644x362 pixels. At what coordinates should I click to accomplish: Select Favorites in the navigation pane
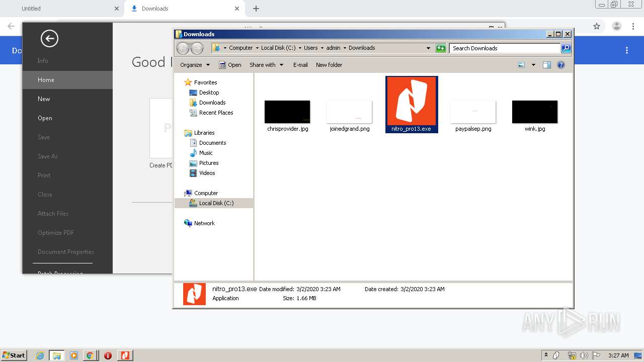point(201,82)
